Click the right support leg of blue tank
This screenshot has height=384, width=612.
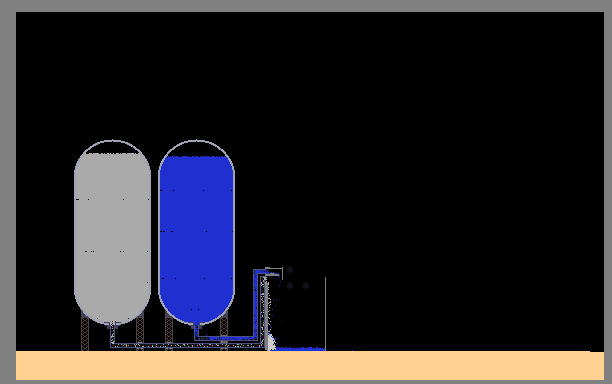click(x=224, y=332)
